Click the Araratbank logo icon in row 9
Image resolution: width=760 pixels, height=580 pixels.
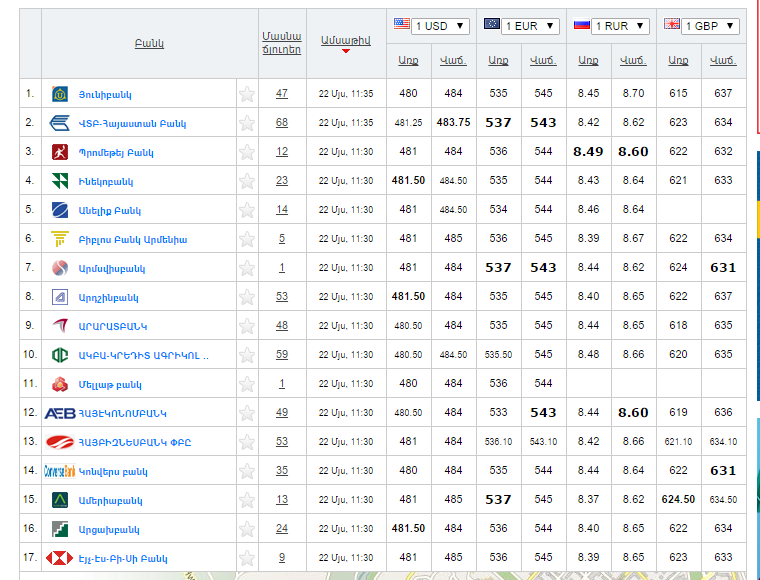tap(60, 326)
